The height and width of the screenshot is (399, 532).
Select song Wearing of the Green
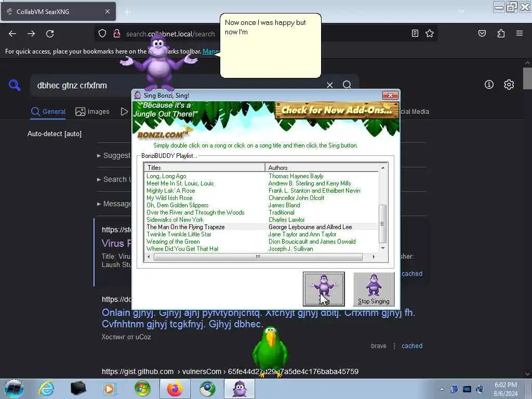coord(173,242)
